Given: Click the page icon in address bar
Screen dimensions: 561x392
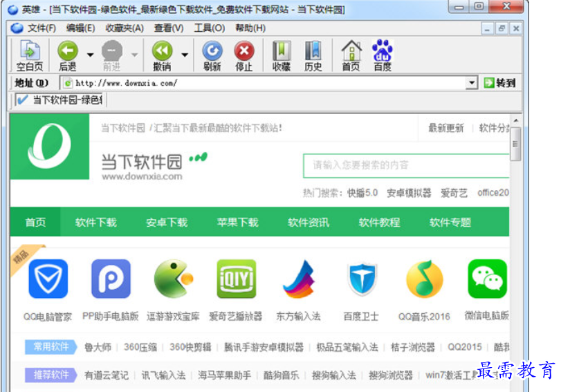Looking at the screenshot, I should 67,84.
